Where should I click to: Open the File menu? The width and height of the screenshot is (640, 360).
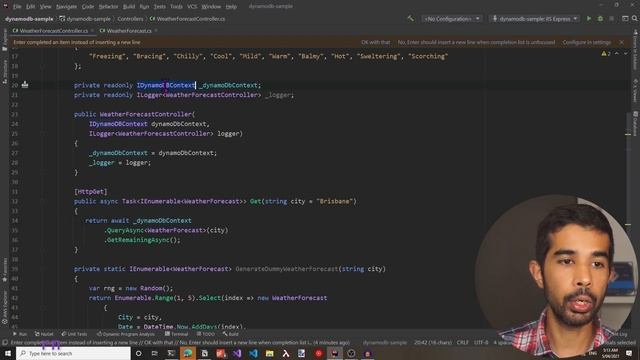(x=17, y=7)
